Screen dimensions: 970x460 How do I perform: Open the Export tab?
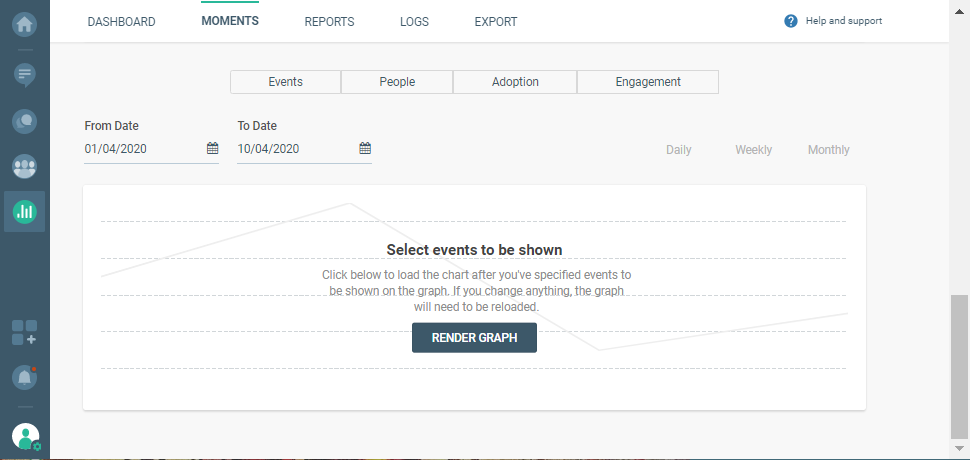pos(496,22)
